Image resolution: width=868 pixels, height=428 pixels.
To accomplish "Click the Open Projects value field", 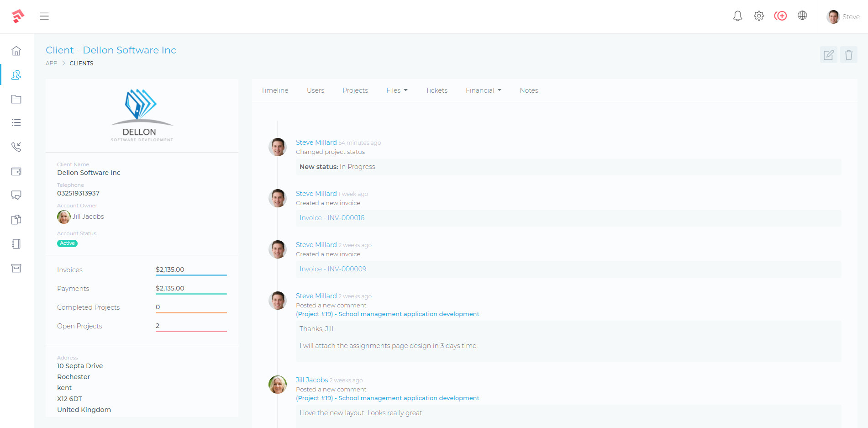I will (191, 325).
